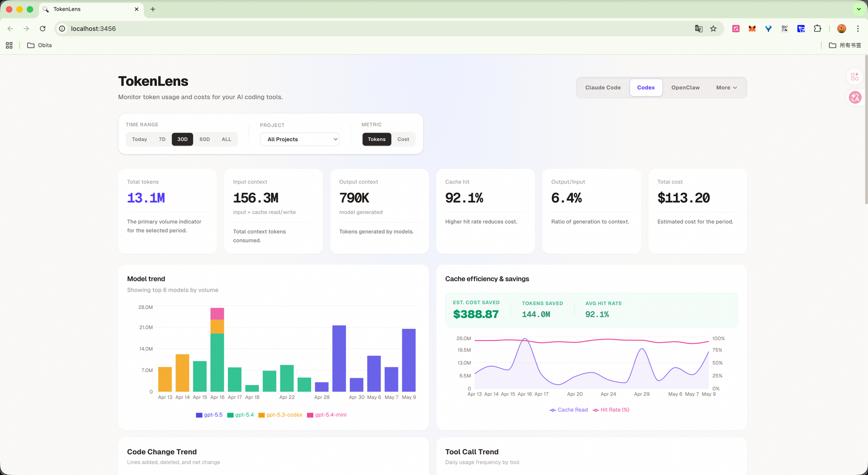View site information icon in address bar

62,28
